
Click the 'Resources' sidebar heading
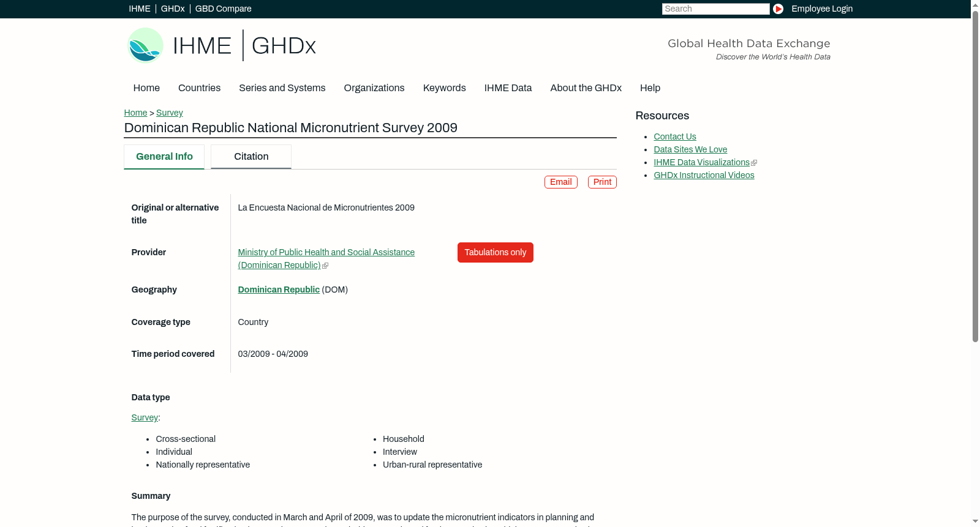point(662,116)
